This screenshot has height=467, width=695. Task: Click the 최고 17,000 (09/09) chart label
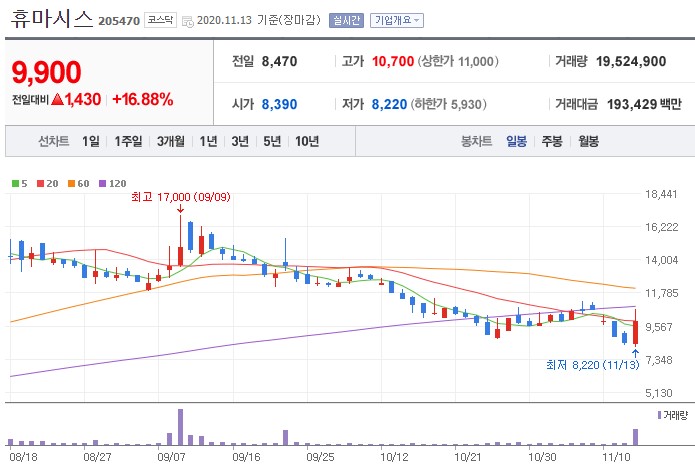point(181,197)
